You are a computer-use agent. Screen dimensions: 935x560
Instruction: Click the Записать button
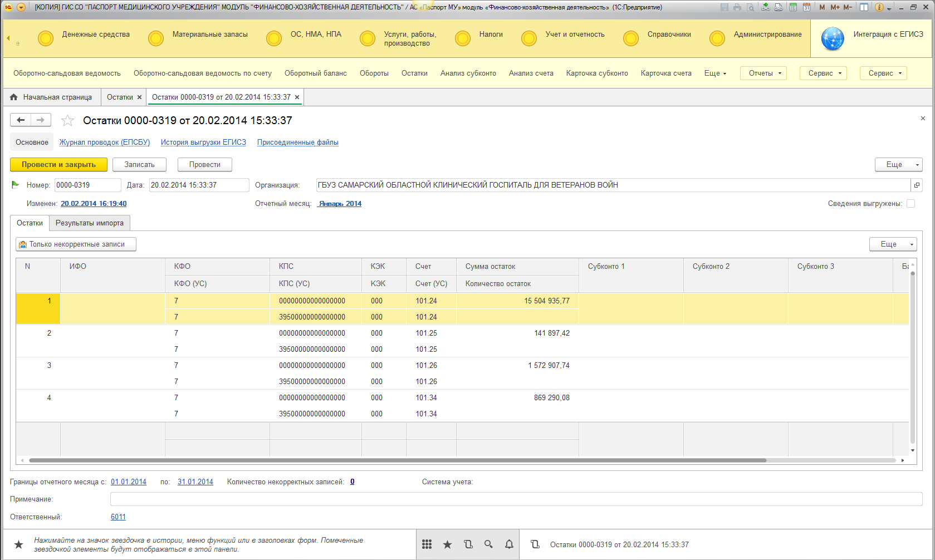tap(139, 165)
